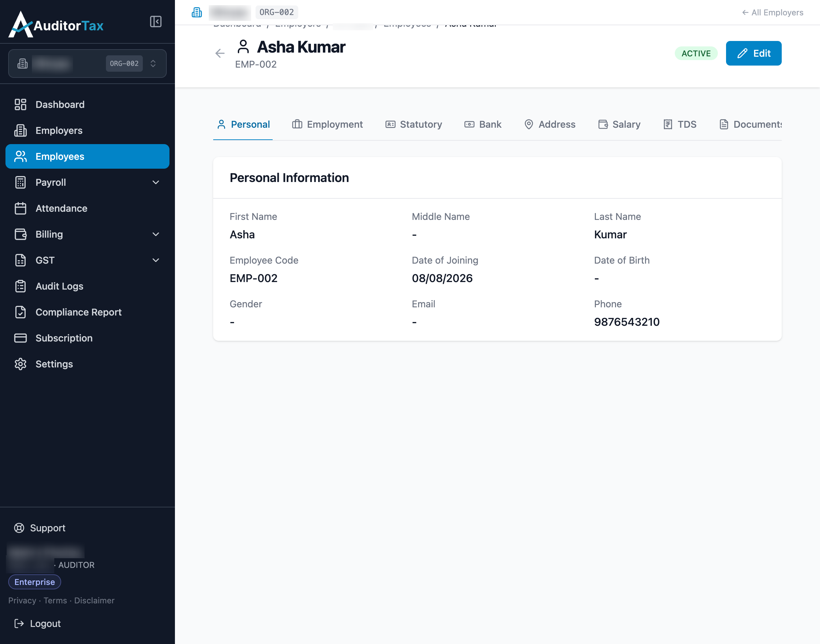Open the Disclaimer link
The height and width of the screenshot is (644, 820).
(x=94, y=601)
